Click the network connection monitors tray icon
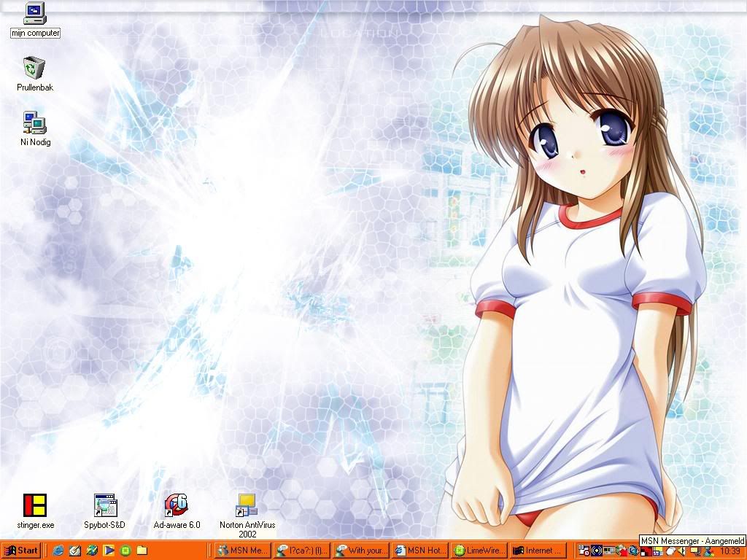This screenshot has width=747, height=560. 697,551
